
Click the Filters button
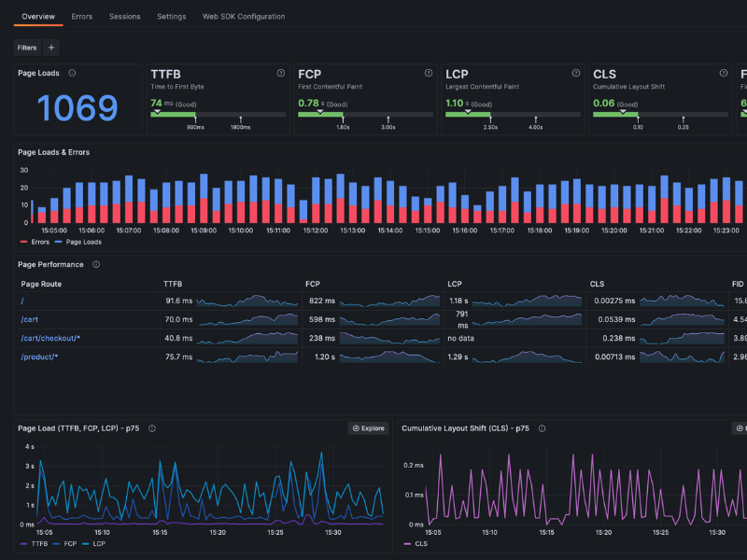click(27, 48)
